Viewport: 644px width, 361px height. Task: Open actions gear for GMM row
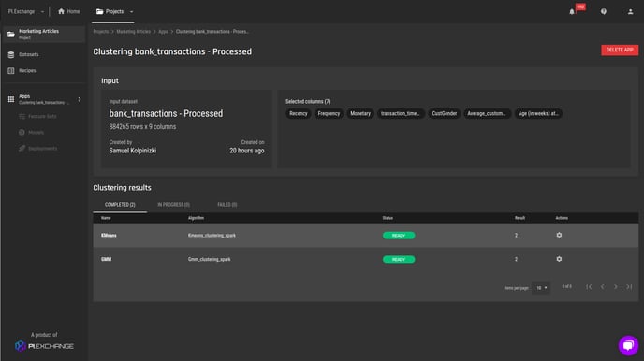pyautogui.click(x=559, y=259)
